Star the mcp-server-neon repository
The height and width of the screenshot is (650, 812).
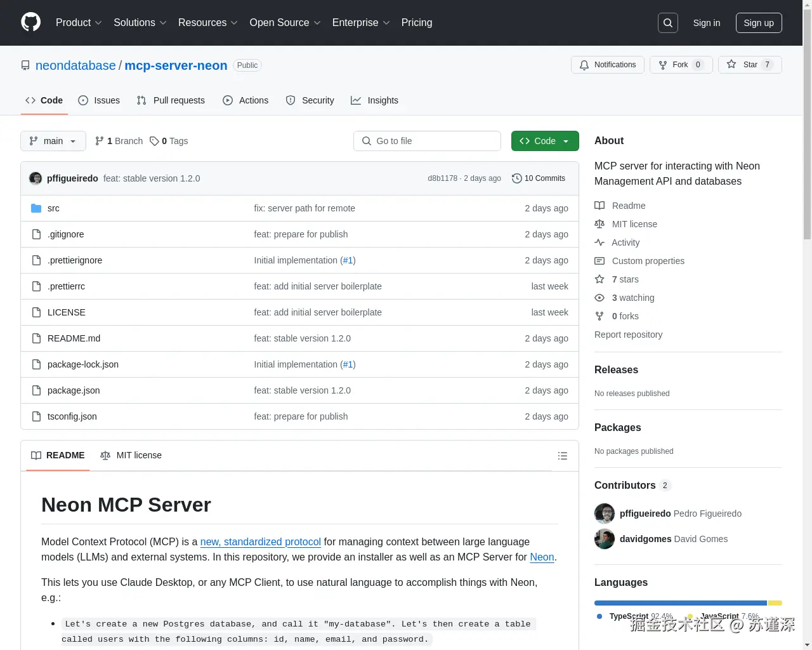click(x=750, y=65)
